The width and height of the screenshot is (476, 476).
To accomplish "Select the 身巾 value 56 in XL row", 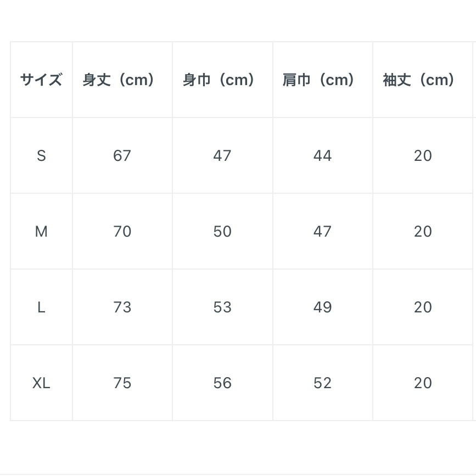I will [222, 383].
